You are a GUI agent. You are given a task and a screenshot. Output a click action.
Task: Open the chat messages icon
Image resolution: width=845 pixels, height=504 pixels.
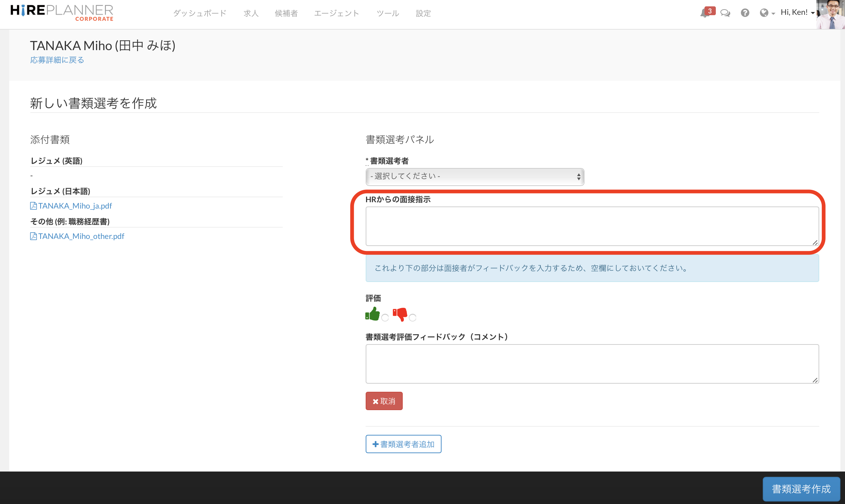725,13
